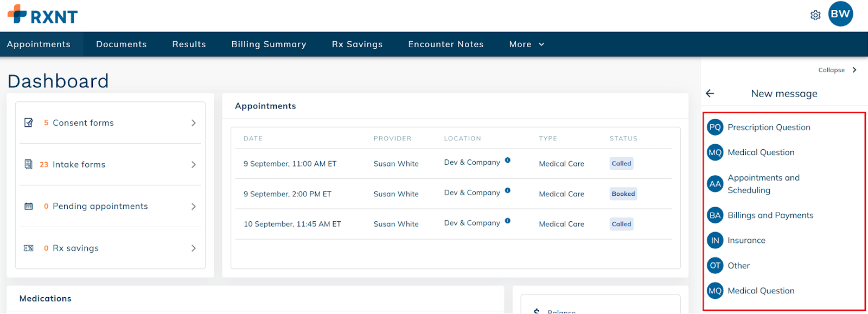Choose the AA Appointments and Scheduling icon
The width and height of the screenshot is (868, 314).
tap(715, 184)
